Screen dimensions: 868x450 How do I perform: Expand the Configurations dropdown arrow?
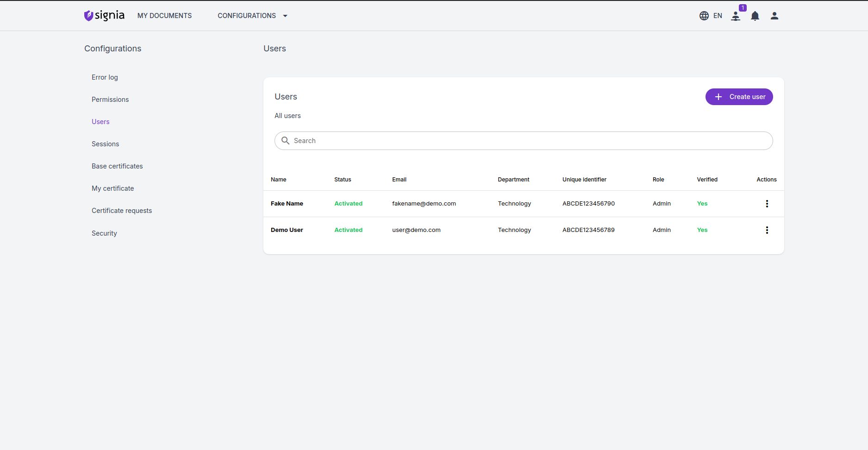[285, 16]
